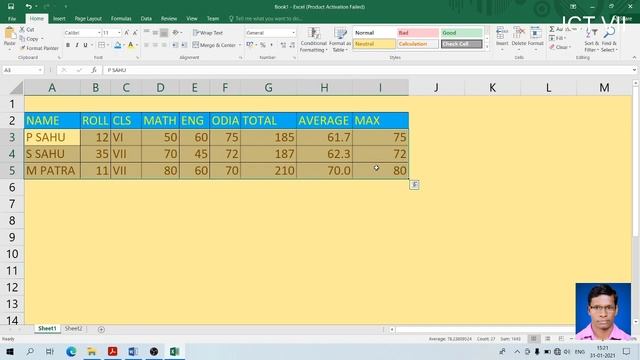
Task: Open Conditional Formatting menu
Action: pos(313,40)
